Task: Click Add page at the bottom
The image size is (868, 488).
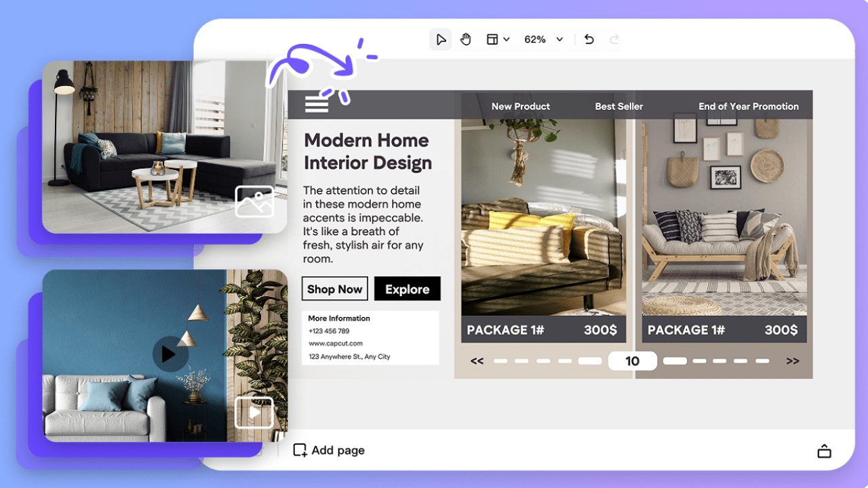Action: (328, 449)
